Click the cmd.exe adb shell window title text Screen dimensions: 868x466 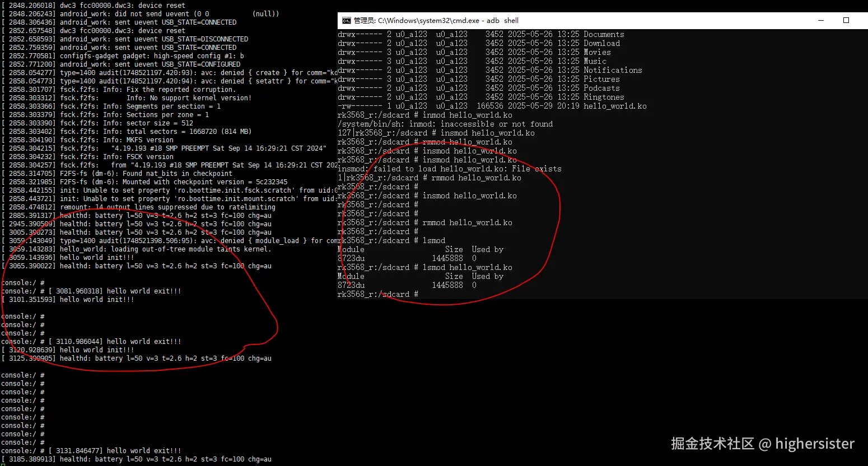[436, 20]
